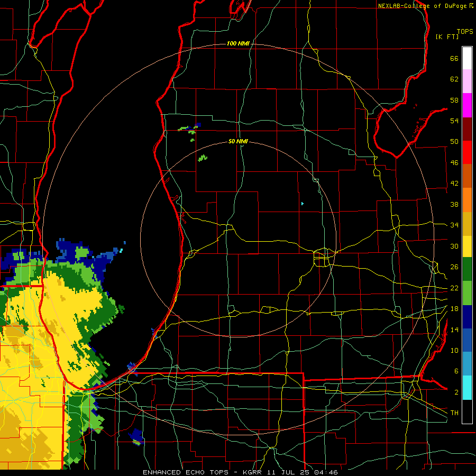Click the 58 value on the legend
The width and height of the screenshot is (476, 476).
pos(454,100)
